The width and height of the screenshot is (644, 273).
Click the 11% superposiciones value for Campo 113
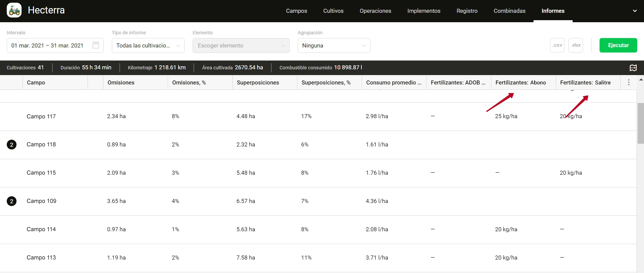click(x=306, y=258)
